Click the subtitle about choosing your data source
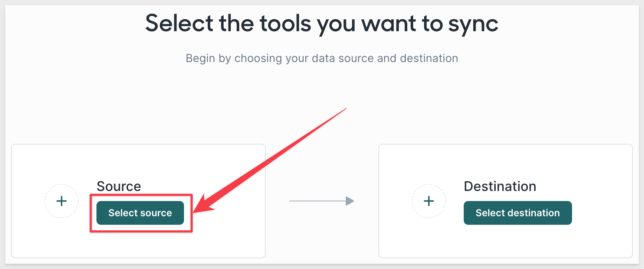 point(322,58)
